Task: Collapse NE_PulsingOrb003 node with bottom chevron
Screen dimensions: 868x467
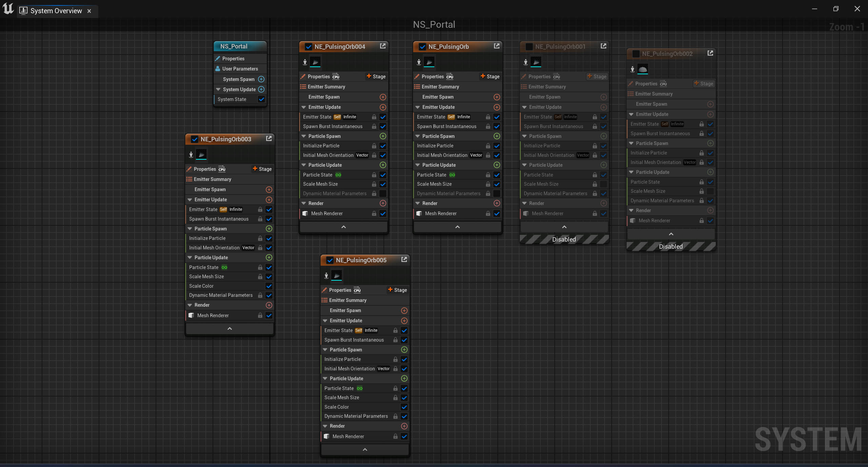Action: tap(230, 328)
